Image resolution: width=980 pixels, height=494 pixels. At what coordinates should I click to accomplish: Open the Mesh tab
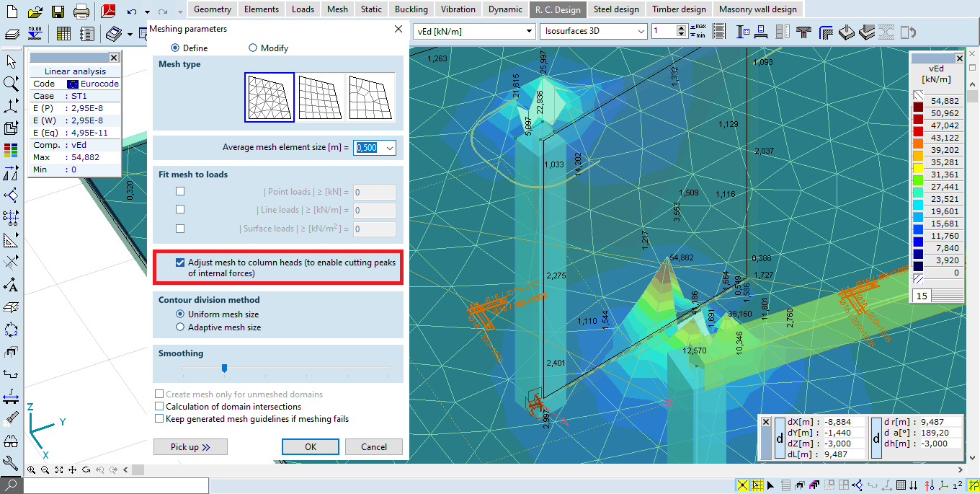(337, 9)
